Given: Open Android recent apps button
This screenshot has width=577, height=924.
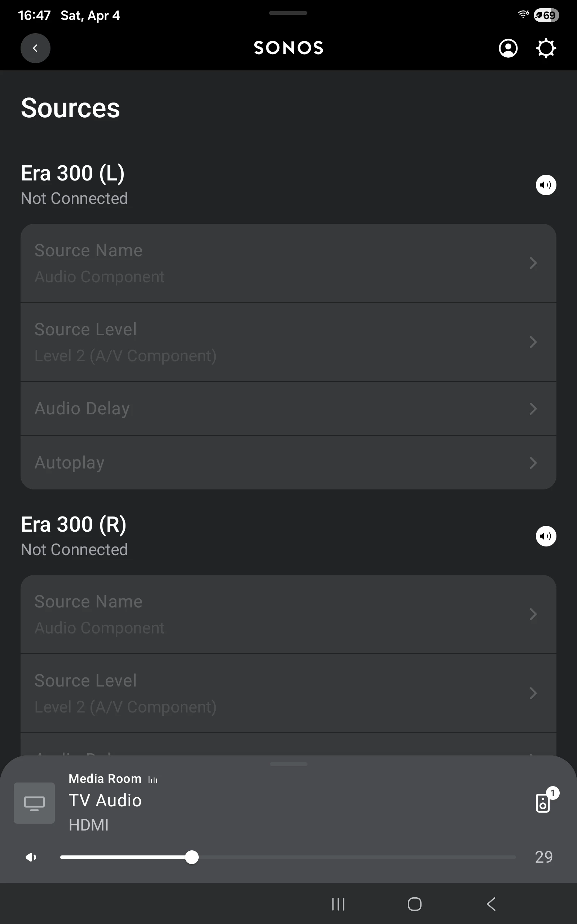Looking at the screenshot, I should 338,904.
